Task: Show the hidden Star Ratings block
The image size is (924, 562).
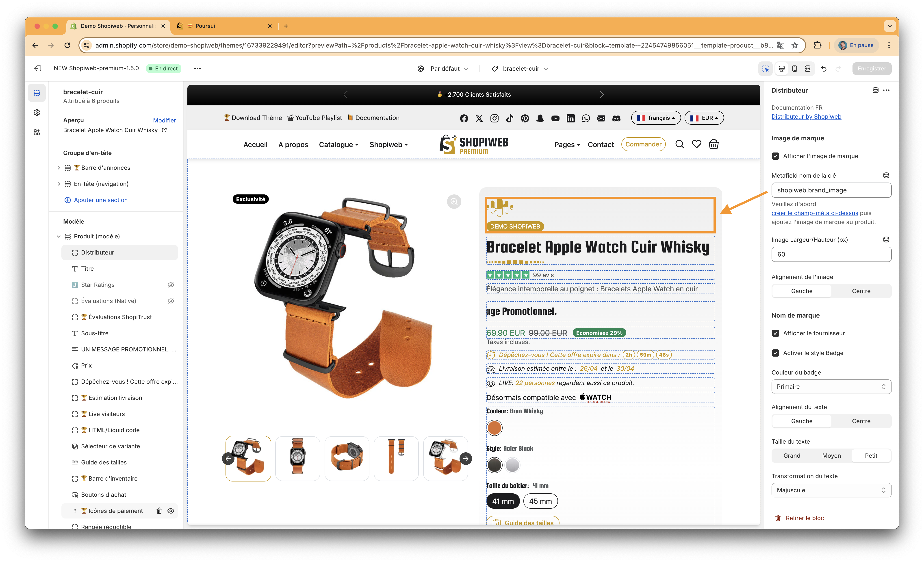Action: [171, 285]
